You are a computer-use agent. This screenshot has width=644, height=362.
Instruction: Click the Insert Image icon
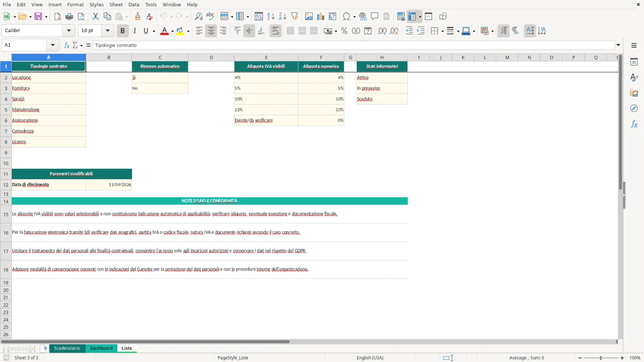(309, 16)
